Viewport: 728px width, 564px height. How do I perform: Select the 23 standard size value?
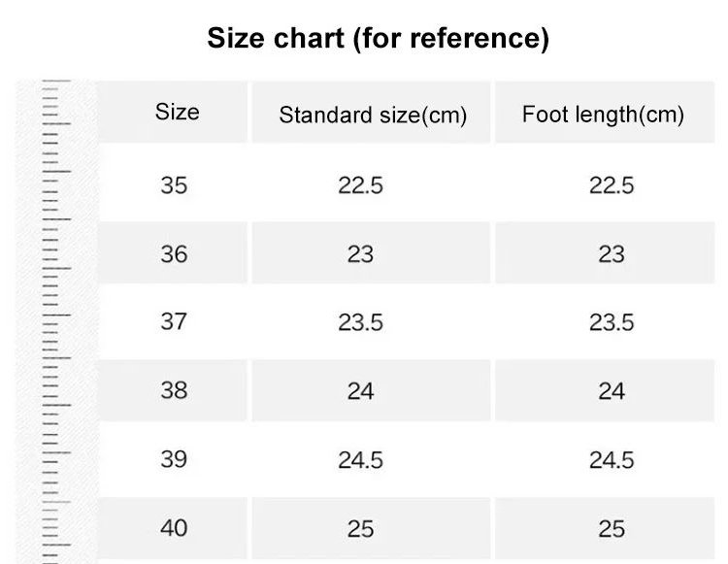(360, 254)
